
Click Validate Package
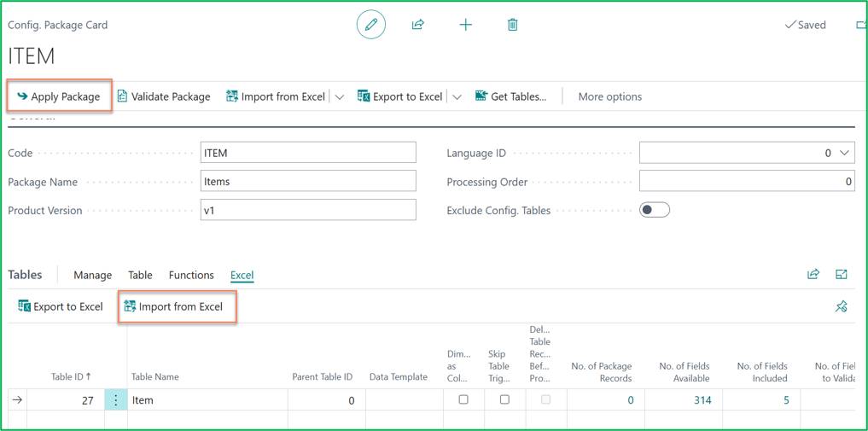[x=164, y=96]
